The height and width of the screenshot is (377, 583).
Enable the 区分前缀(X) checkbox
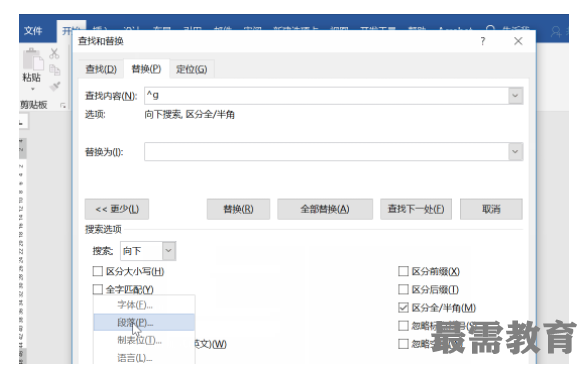403,271
